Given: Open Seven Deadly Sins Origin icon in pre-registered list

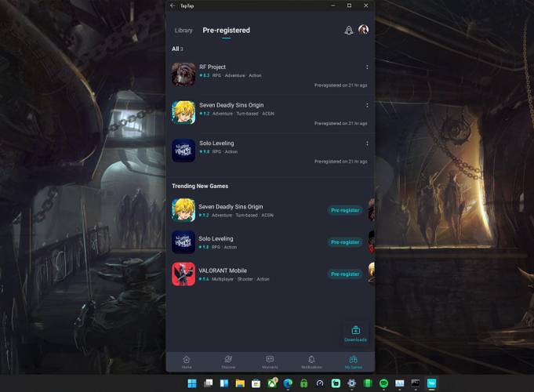Looking at the screenshot, I should click(x=183, y=112).
